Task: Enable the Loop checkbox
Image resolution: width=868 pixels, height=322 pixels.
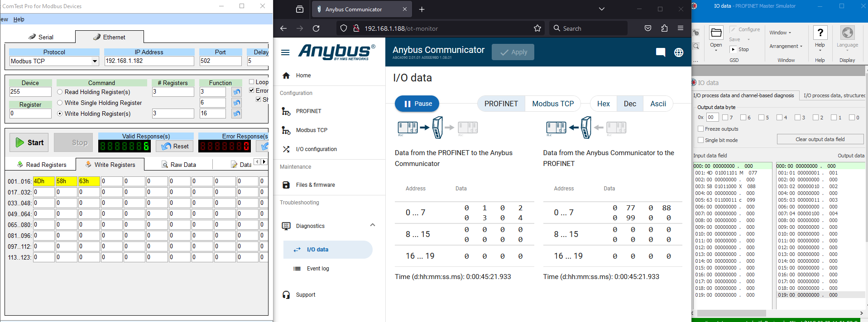Action: (252, 82)
